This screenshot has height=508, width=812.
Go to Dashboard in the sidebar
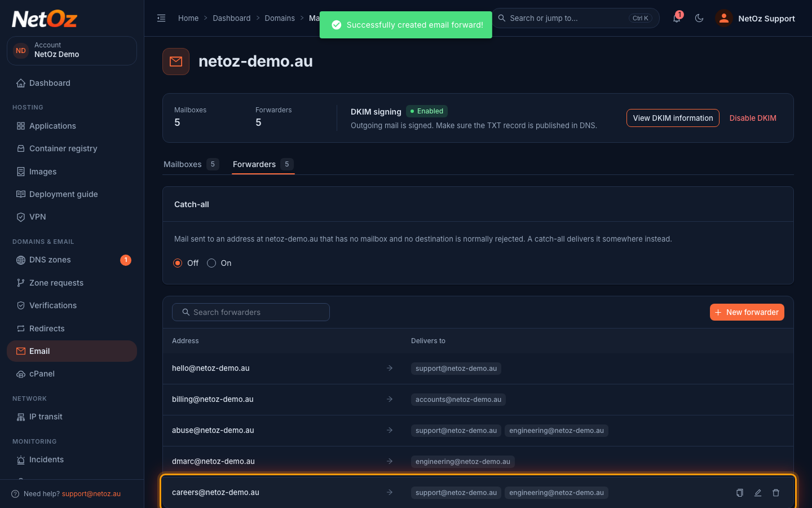72,83
